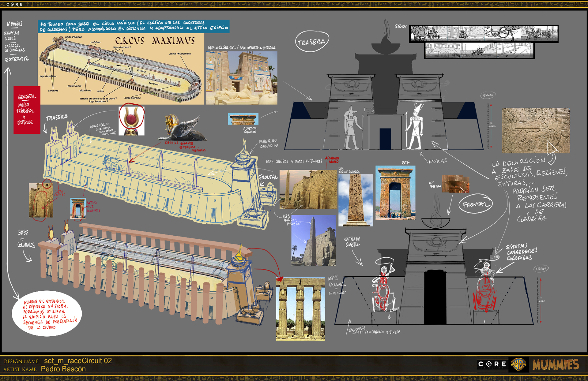
Task: Select the brazier 'pebetero' reference photo
Action: 456,184
